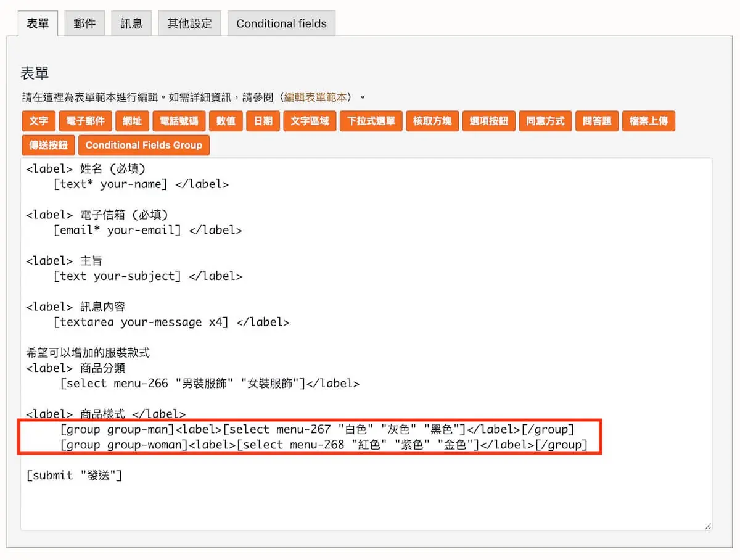Click the [select menu-266 line in editor
The height and width of the screenshot is (560, 740).
tap(210, 384)
